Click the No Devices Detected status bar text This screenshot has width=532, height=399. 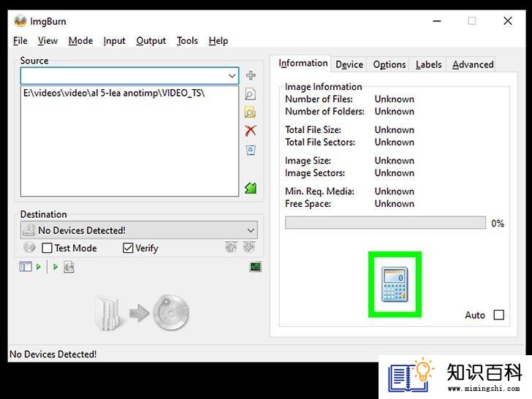click(x=53, y=354)
